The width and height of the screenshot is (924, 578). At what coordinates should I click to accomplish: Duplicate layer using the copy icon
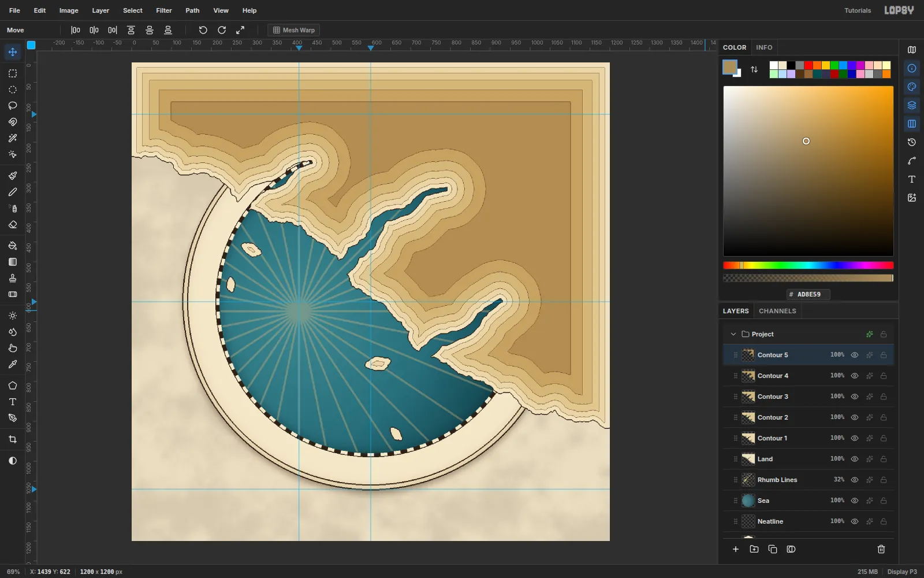(773, 549)
